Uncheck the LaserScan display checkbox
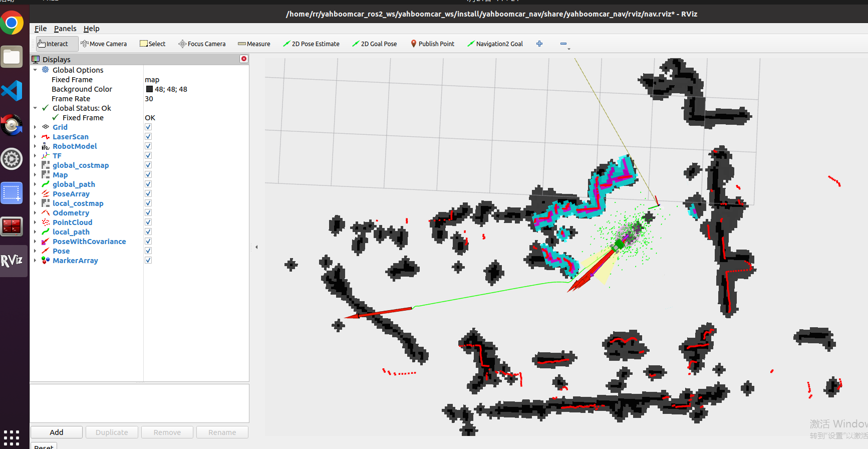Viewport: 868px width, 449px height. point(148,137)
